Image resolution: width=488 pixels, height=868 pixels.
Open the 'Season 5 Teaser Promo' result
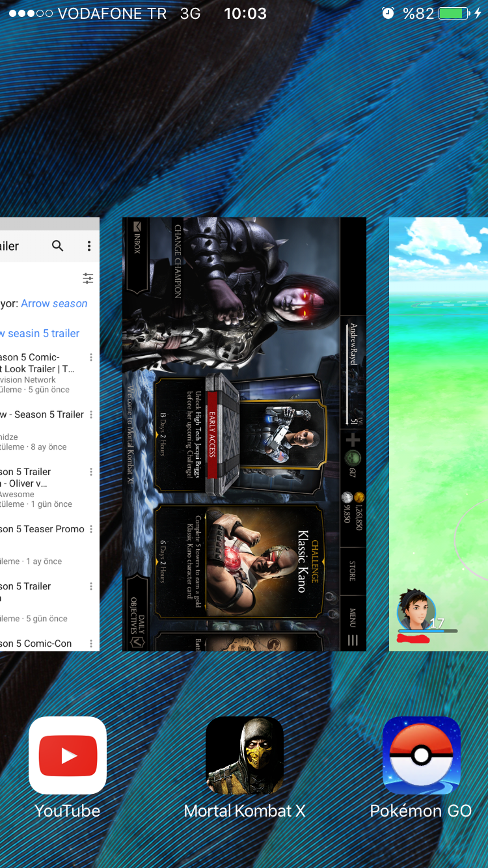click(x=42, y=545)
